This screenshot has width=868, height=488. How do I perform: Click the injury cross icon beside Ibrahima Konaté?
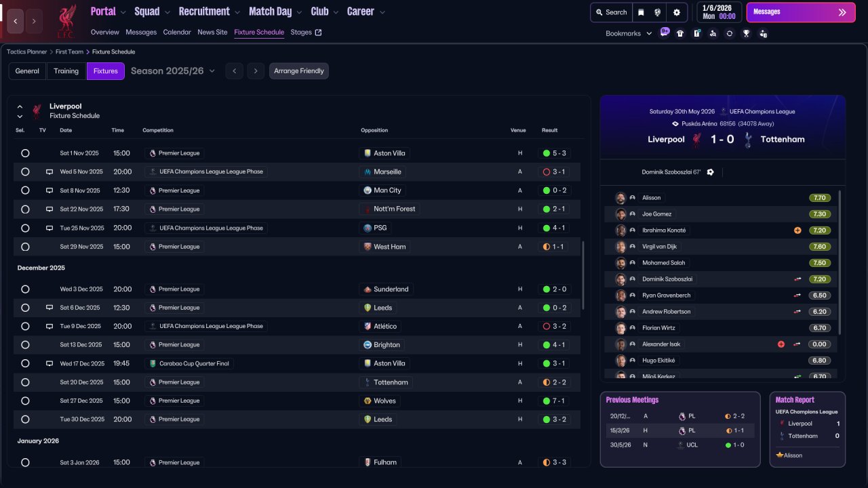tap(797, 230)
